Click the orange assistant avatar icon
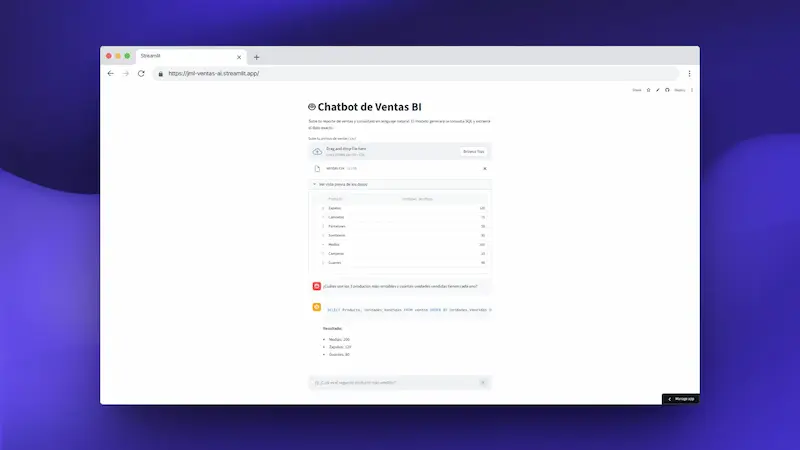The image size is (800, 450). point(317,307)
